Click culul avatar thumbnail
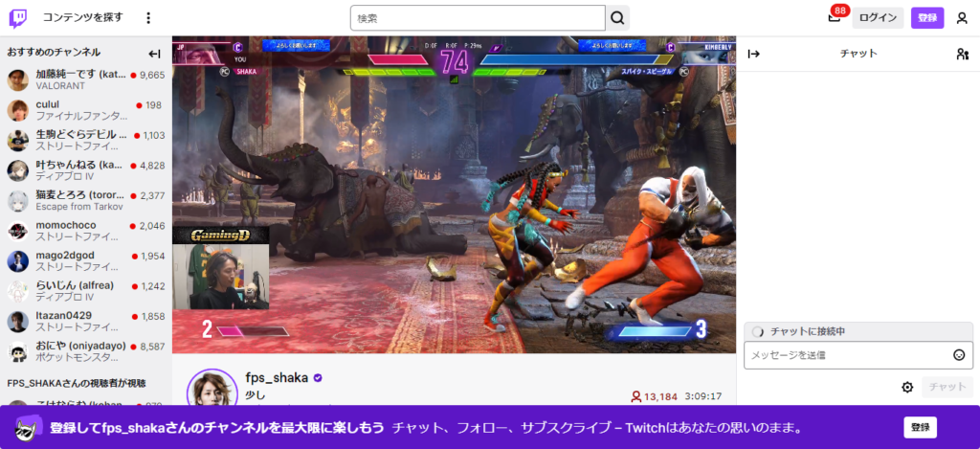Image resolution: width=980 pixels, height=449 pixels. 17,110
